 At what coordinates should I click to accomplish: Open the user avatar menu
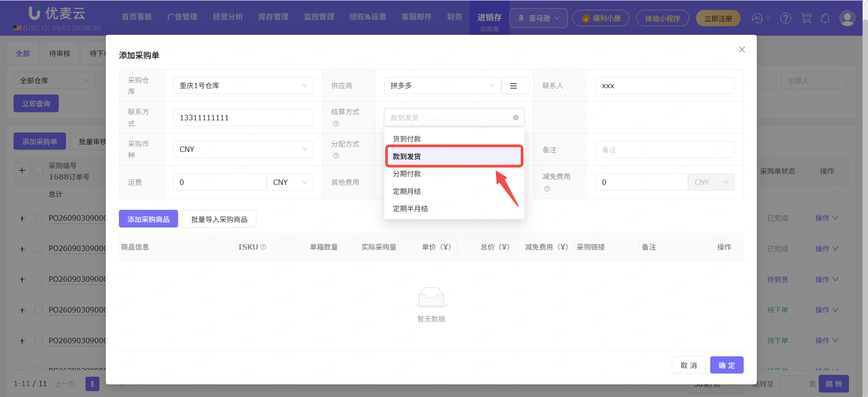847,18
